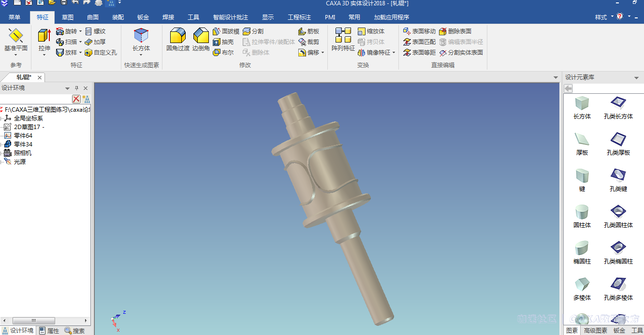Click the 筋板 rib tool
The width and height of the screenshot is (644, 335).
(x=308, y=31)
